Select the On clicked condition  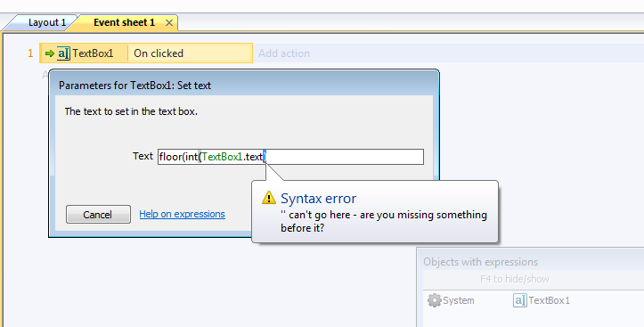tap(159, 53)
